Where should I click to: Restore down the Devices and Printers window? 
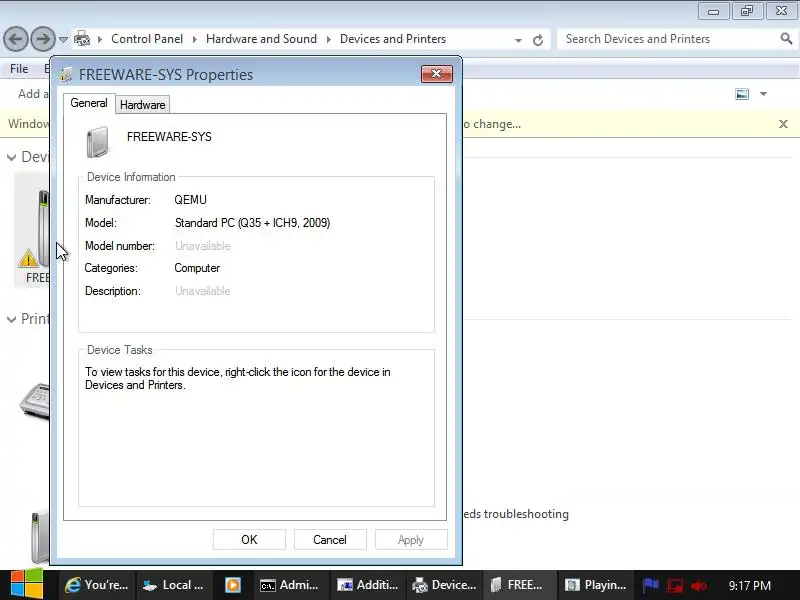click(x=747, y=11)
